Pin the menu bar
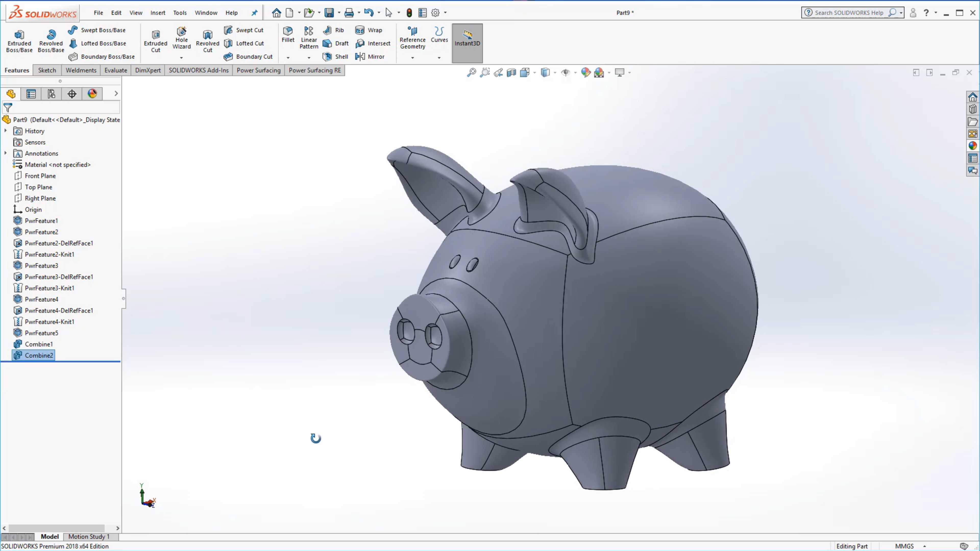 [254, 12]
